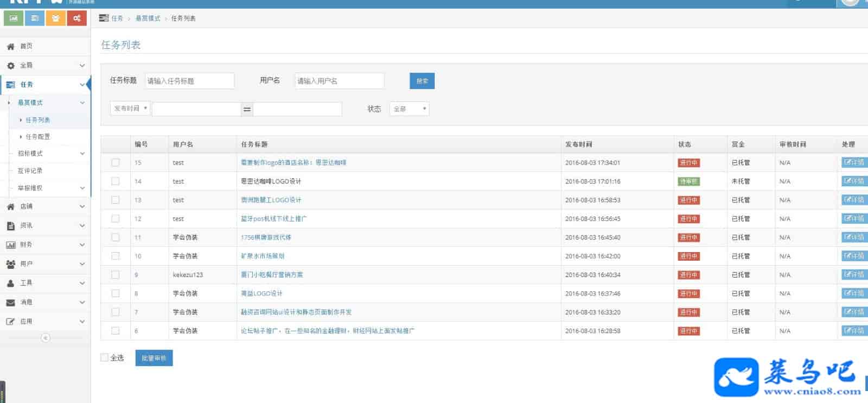Image resolution: width=868 pixels, height=403 pixels.
Task: Check the checkbox for task row 14
Action: [x=116, y=181]
